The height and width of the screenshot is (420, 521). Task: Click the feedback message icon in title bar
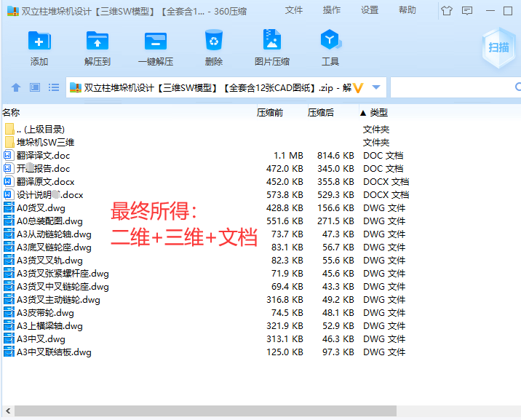(x=467, y=11)
